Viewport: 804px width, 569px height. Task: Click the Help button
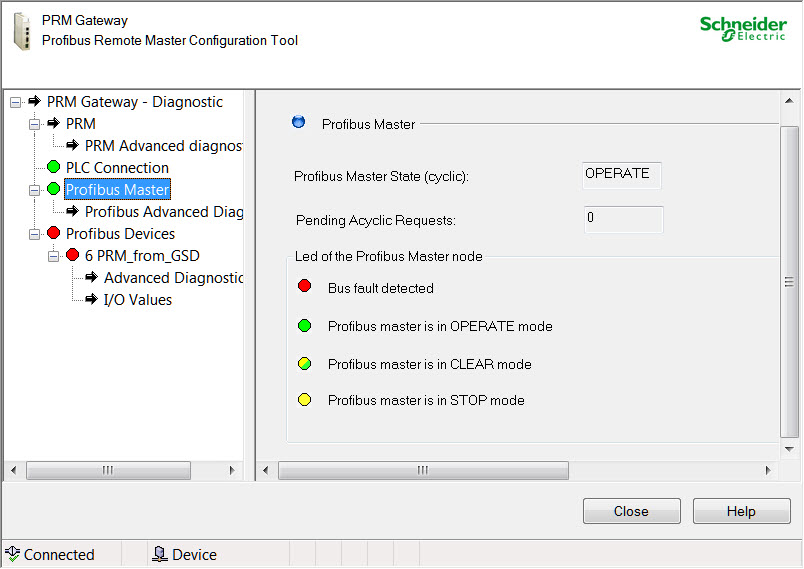[741, 511]
